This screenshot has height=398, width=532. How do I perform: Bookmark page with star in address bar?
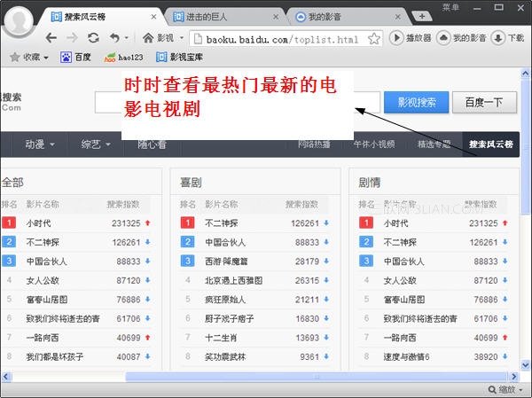(x=374, y=39)
